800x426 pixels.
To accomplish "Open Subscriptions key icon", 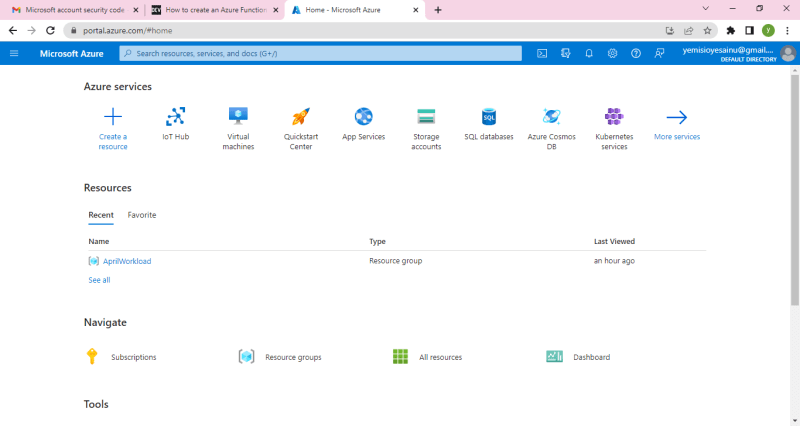I will [x=92, y=356].
